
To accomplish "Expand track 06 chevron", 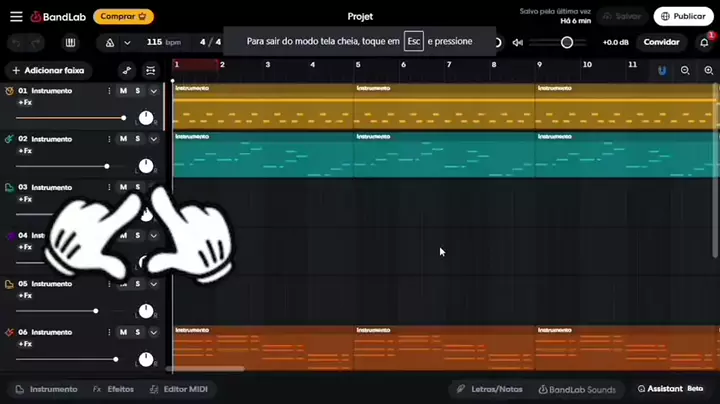I will (153, 332).
